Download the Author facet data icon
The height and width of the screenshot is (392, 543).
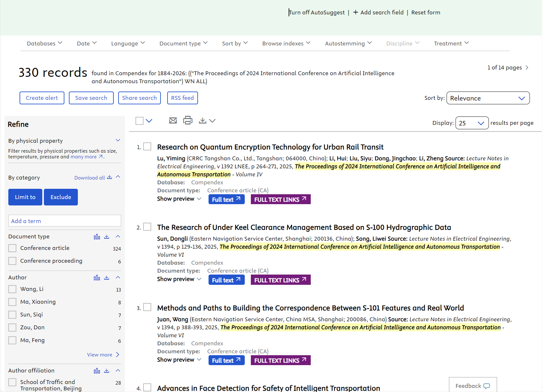pos(107,278)
